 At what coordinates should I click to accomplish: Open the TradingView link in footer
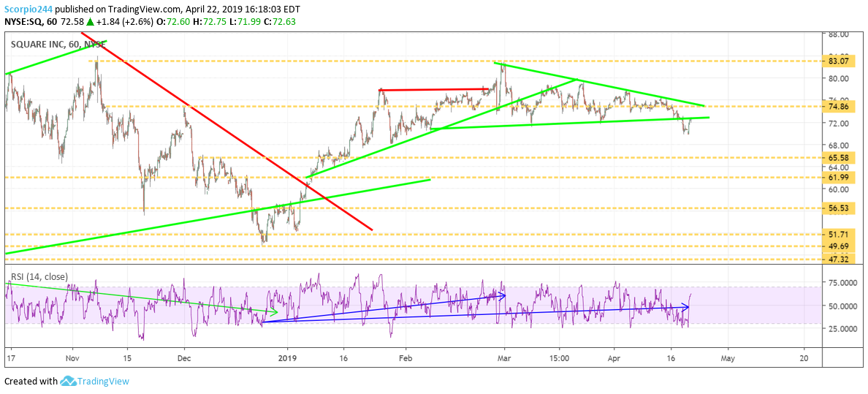pos(104,381)
